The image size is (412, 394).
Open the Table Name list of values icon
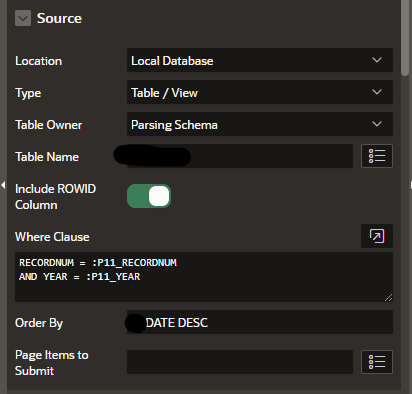point(377,156)
